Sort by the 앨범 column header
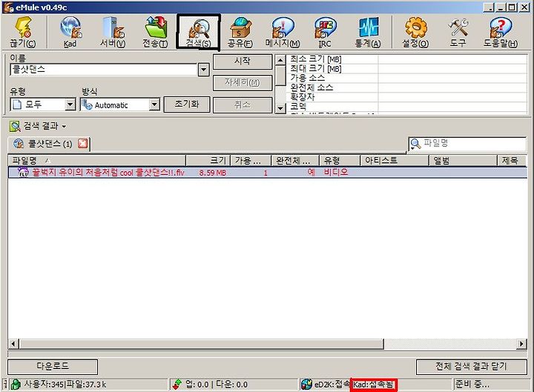This screenshot has width=534, height=392. [x=463, y=160]
